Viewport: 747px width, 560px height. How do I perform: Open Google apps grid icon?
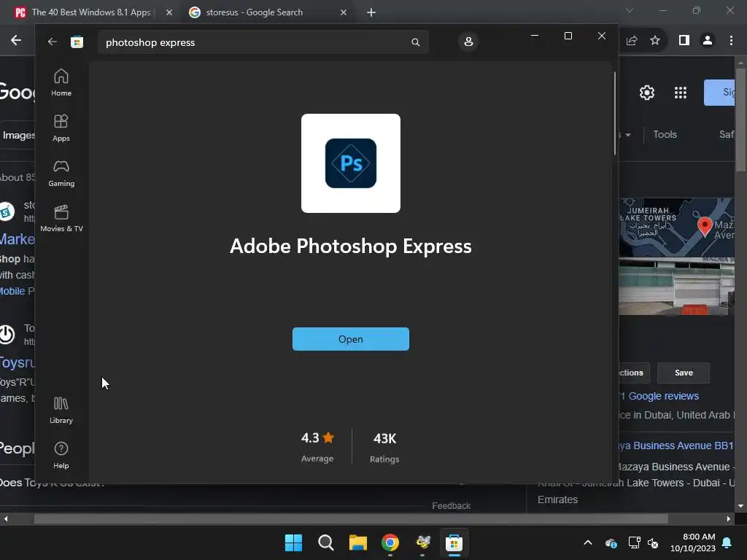[681, 93]
